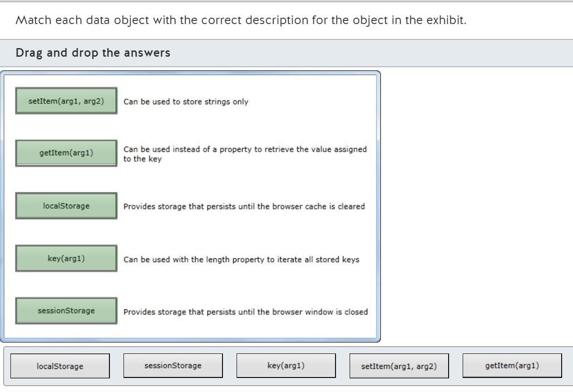Choose the gray key(arg1) answer tile

[x=286, y=365]
